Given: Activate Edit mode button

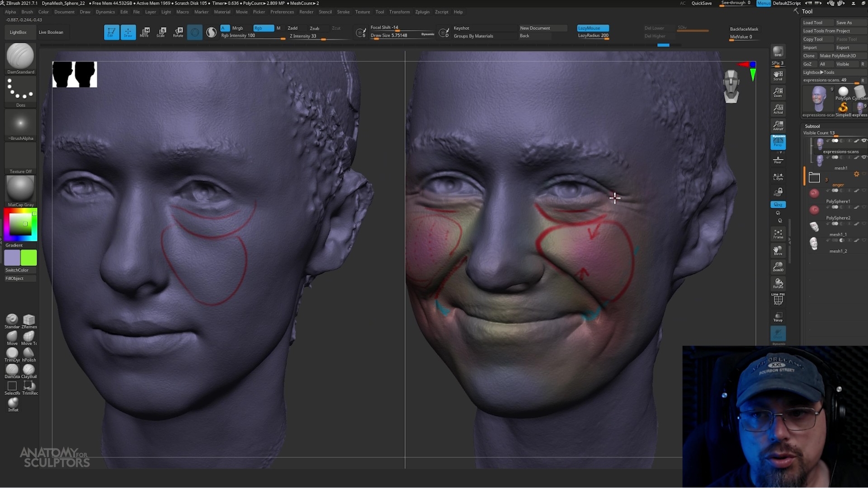Looking at the screenshot, I should coord(111,32).
